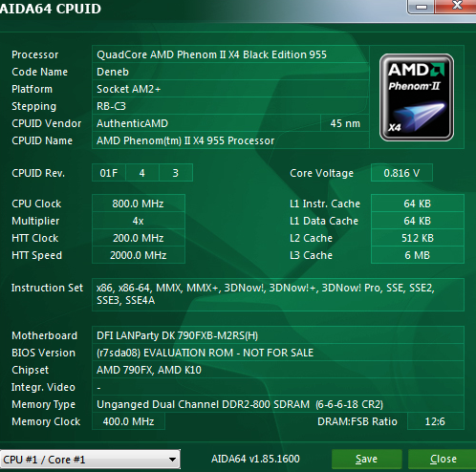The width and height of the screenshot is (476, 472).
Task: Minimize the AIDA64 CPUID window
Action: 422,7
